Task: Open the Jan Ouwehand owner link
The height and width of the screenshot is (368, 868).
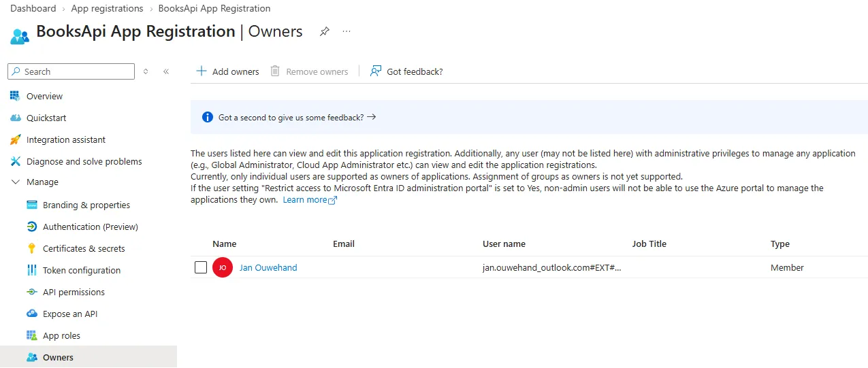Action: (x=268, y=267)
